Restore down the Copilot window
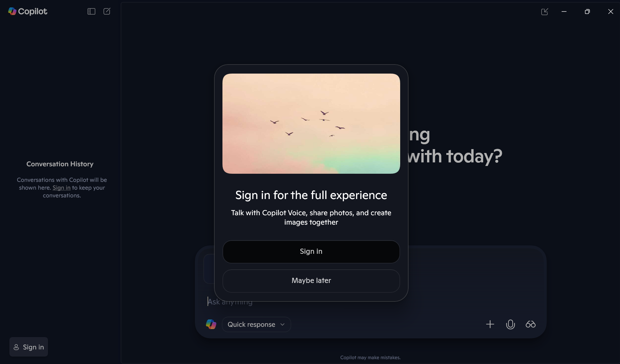This screenshot has width=620, height=364. pos(587,12)
